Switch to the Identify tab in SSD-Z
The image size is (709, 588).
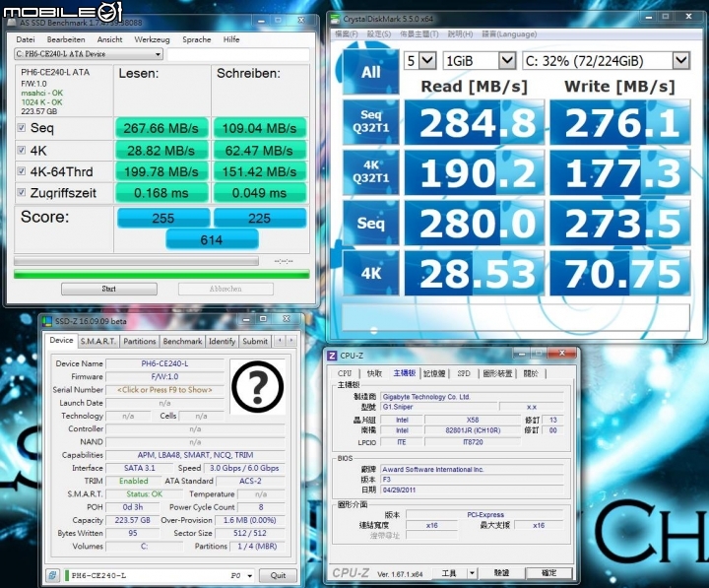[222, 342]
